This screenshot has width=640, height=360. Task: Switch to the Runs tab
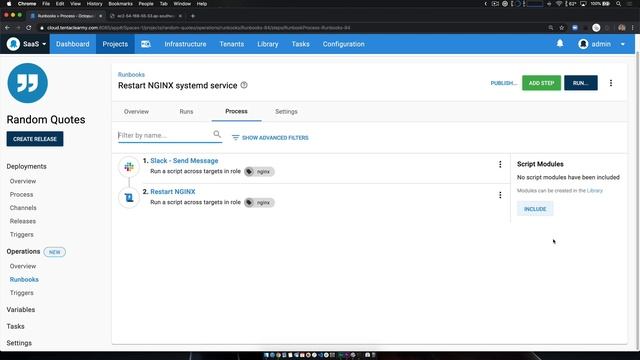tap(186, 111)
